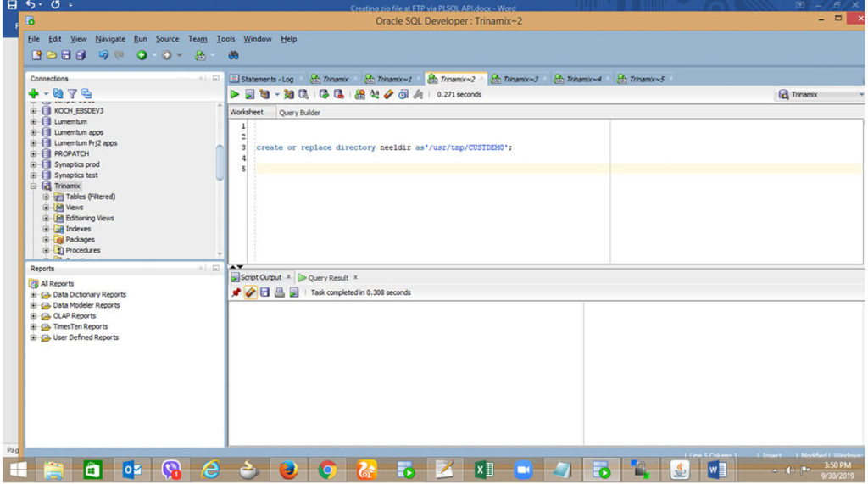Click the Windows Start button

click(x=18, y=470)
